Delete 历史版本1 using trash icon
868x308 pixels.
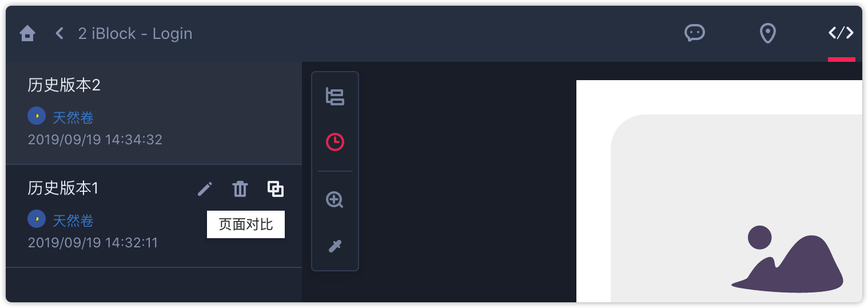[240, 189]
